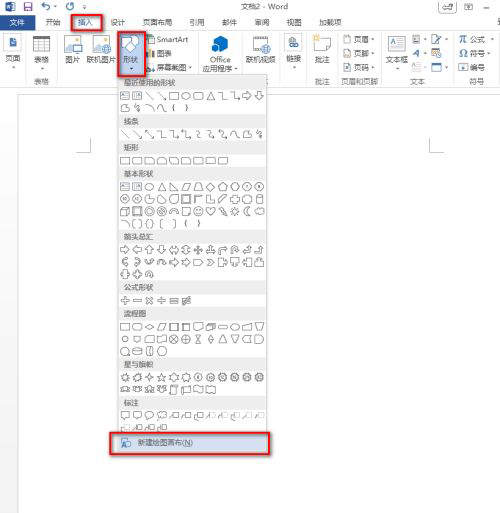This screenshot has height=513, width=500.
Task: Insert a picture (图片)
Action: [x=73, y=49]
